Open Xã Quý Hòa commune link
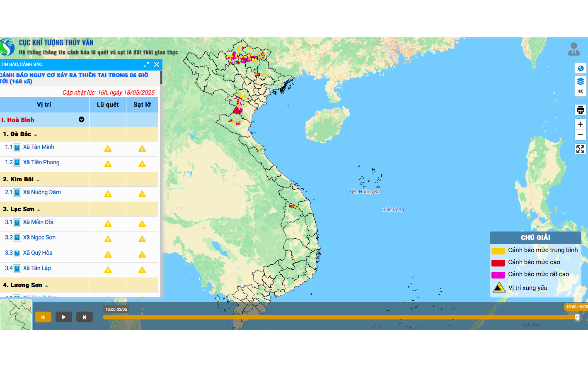 click(x=38, y=253)
